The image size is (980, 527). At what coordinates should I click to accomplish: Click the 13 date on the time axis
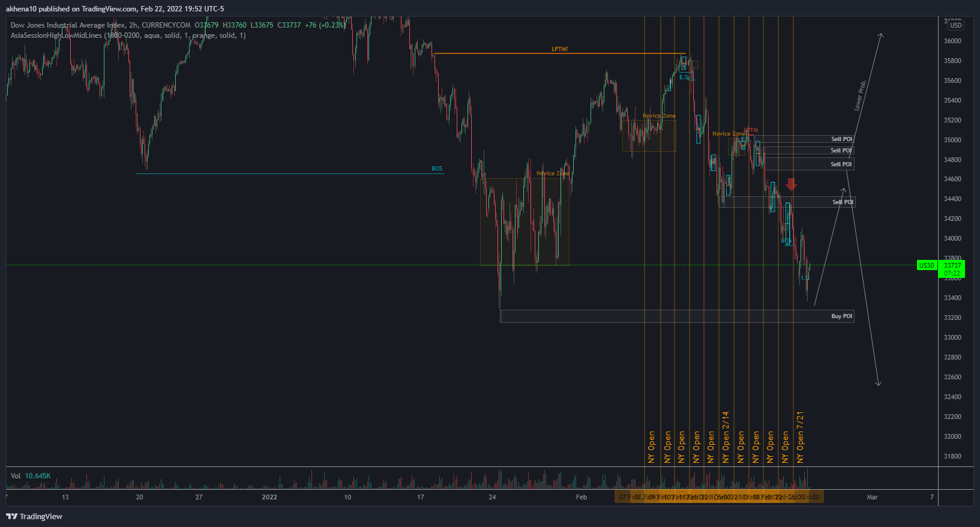tap(65, 497)
